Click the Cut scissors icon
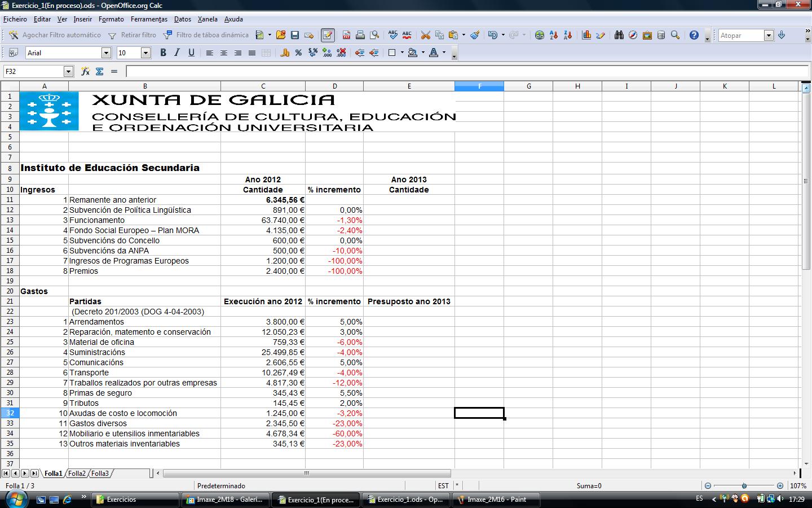The height and width of the screenshot is (508, 812). pyautogui.click(x=425, y=35)
